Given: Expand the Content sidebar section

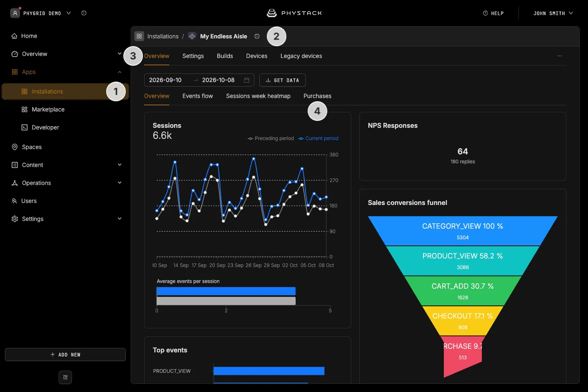Looking at the screenshot, I should (x=120, y=165).
